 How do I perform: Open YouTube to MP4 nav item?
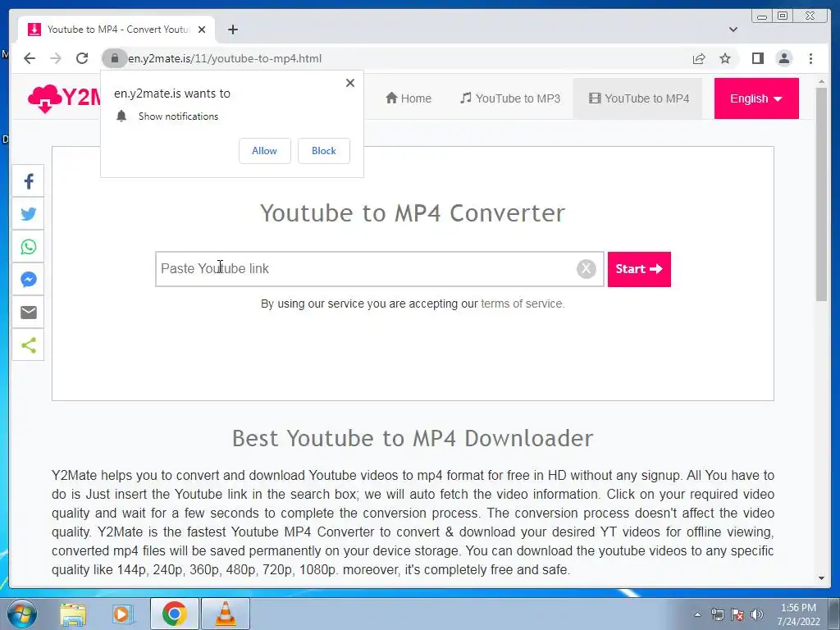[638, 98]
